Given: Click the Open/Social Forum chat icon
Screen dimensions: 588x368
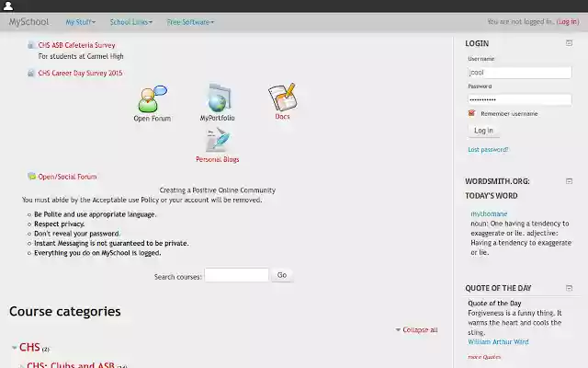Looking at the screenshot, I should [x=31, y=176].
